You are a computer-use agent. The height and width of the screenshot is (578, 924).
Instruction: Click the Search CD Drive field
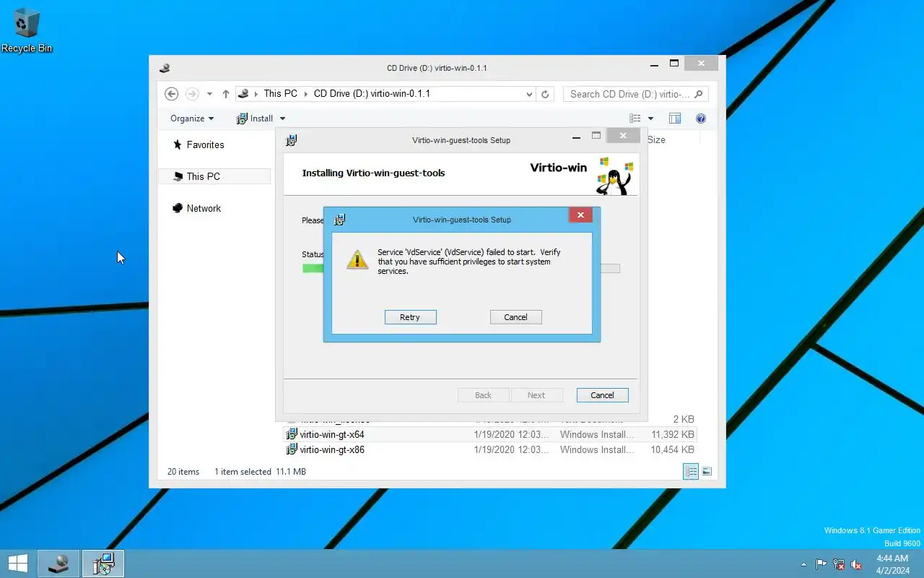click(x=635, y=94)
